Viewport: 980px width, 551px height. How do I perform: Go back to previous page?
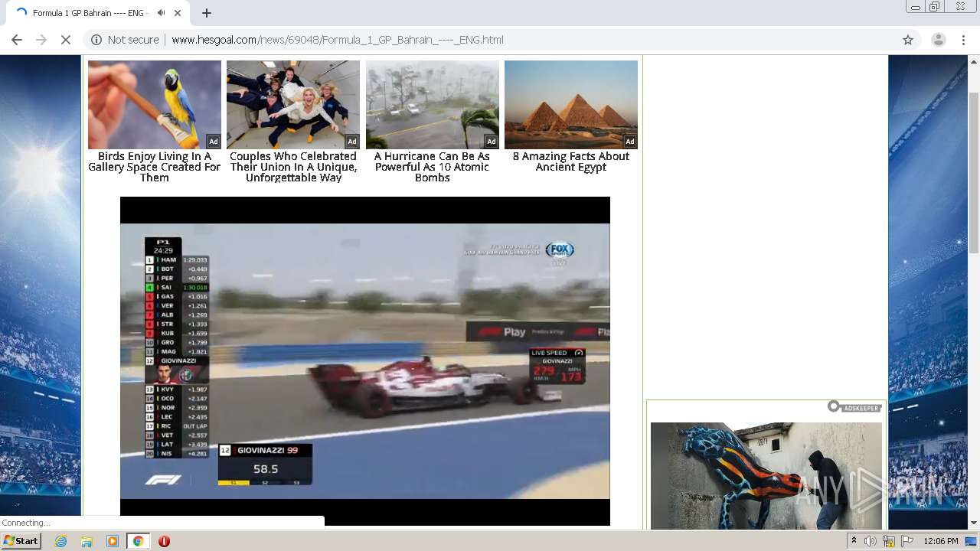[x=17, y=40]
